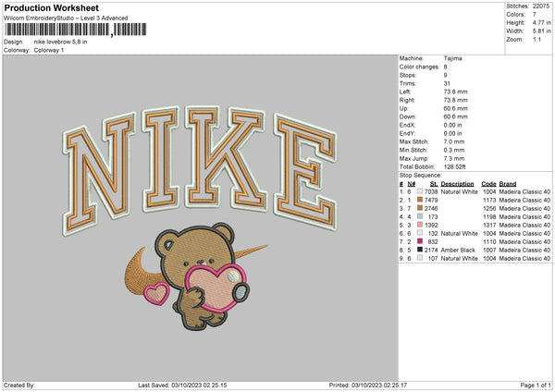Click the NIKE lettering in the preview
This screenshot has width=555, height=392.
coord(200,170)
